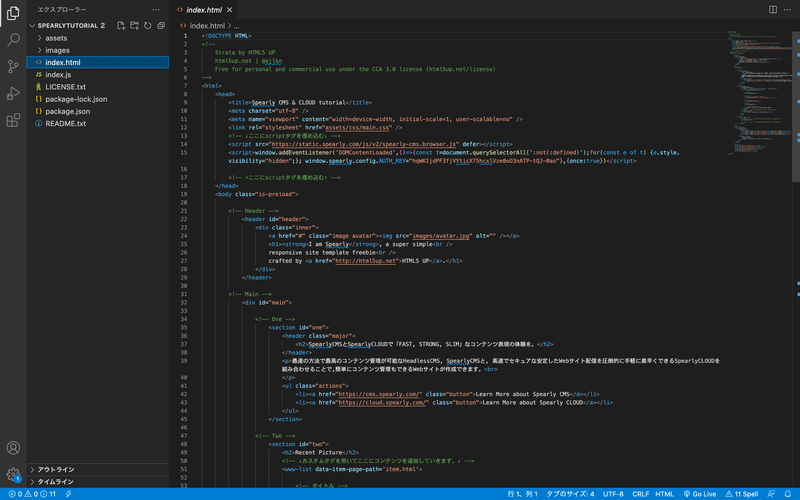Click the title tag text on line 9
Image resolution: width=800 pixels, height=500 pixels.
(300, 103)
